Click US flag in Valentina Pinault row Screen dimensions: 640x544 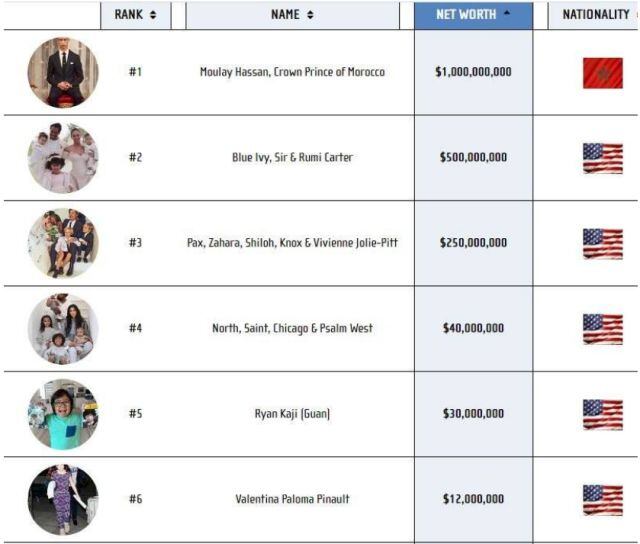coord(602,499)
